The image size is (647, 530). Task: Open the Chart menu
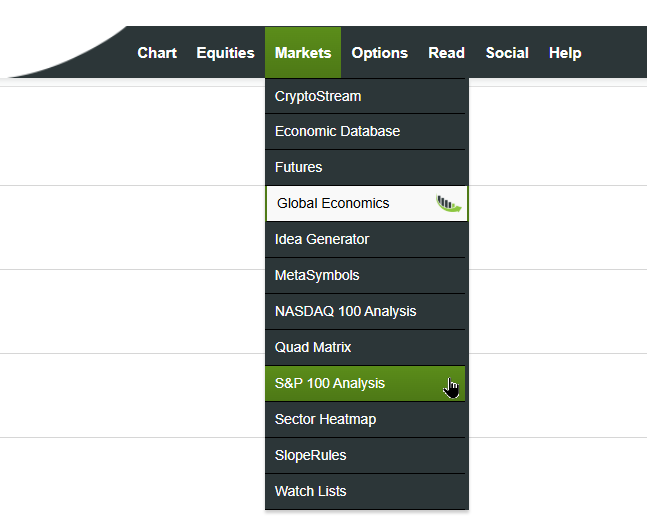[157, 53]
